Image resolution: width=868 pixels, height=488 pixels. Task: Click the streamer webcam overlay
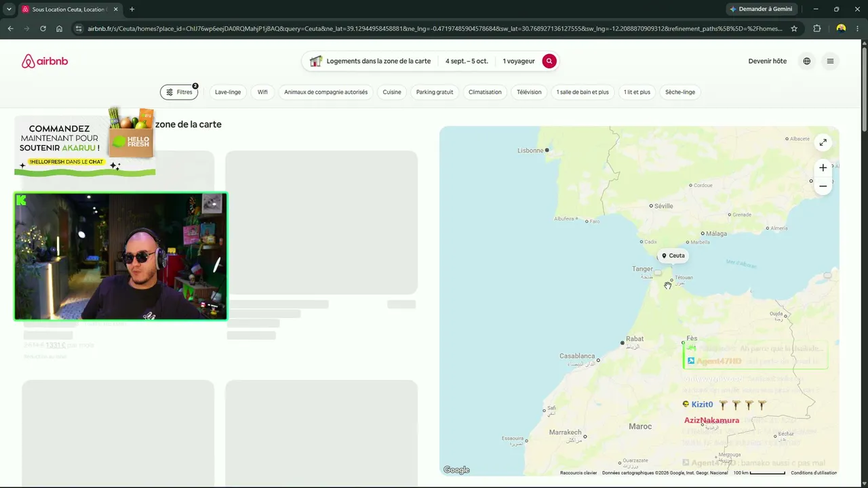coord(121,256)
